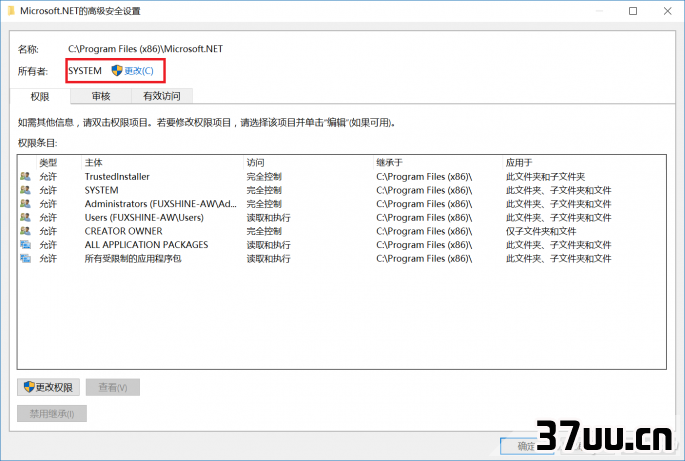This screenshot has width=685, height=461.
Task: Click the icon beside CREATOR OWNER
Action: coord(25,231)
